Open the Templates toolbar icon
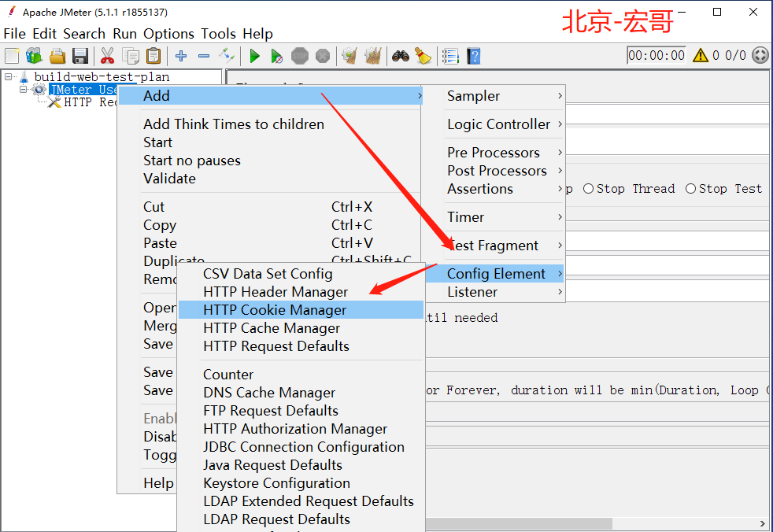The height and width of the screenshot is (532, 773). coord(34,56)
